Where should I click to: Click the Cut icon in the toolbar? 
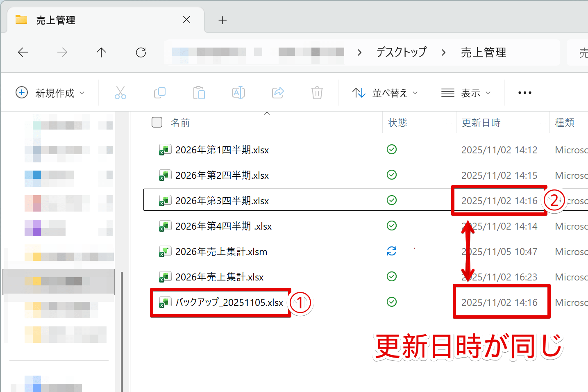(x=120, y=93)
